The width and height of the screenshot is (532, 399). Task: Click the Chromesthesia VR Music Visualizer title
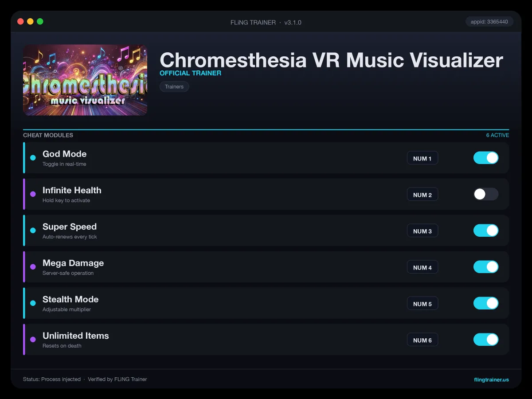point(331,59)
